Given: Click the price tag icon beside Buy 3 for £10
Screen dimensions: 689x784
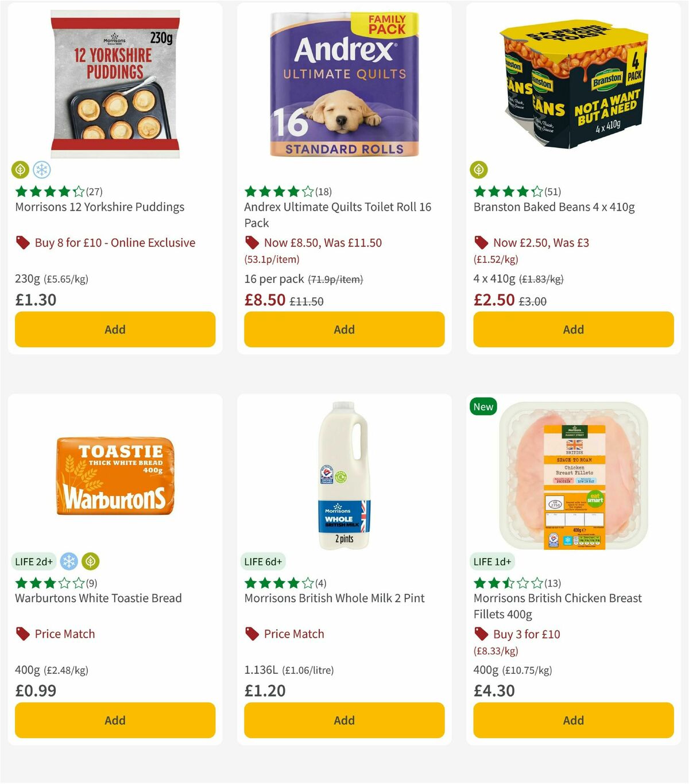Looking at the screenshot, I should [481, 634].
